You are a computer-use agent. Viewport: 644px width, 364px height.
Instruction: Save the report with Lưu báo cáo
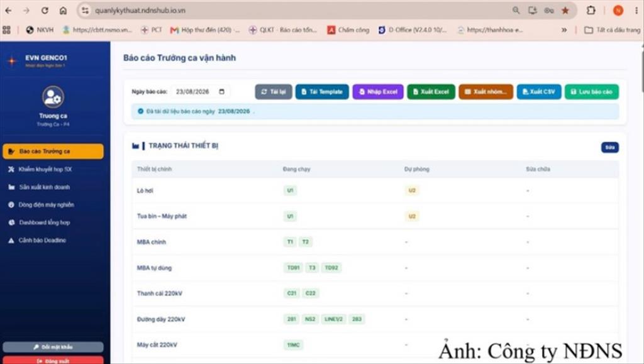591,92
